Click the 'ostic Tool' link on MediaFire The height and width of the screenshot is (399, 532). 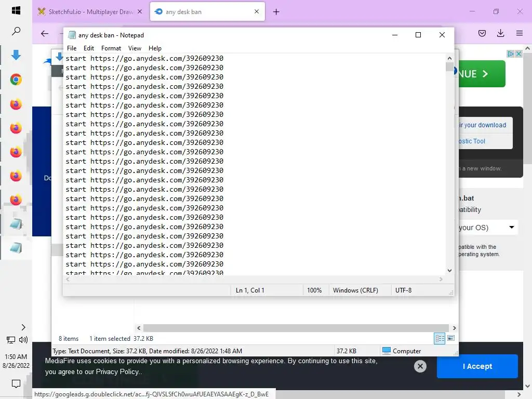tap(472, 141)
